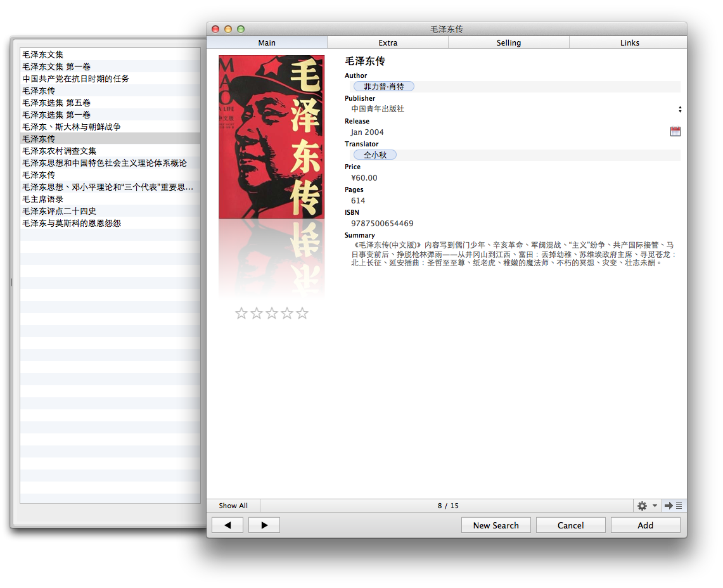723x588 pixels.
Task: Go to next result with the right arrow
Action: tap(264, 525)
